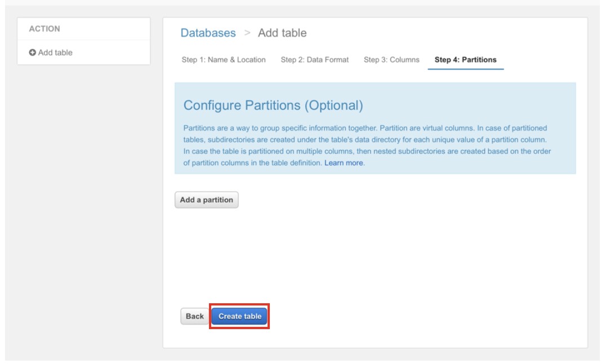Click the ACTION sidebar header
601x364 pixels.
point(44,29)
